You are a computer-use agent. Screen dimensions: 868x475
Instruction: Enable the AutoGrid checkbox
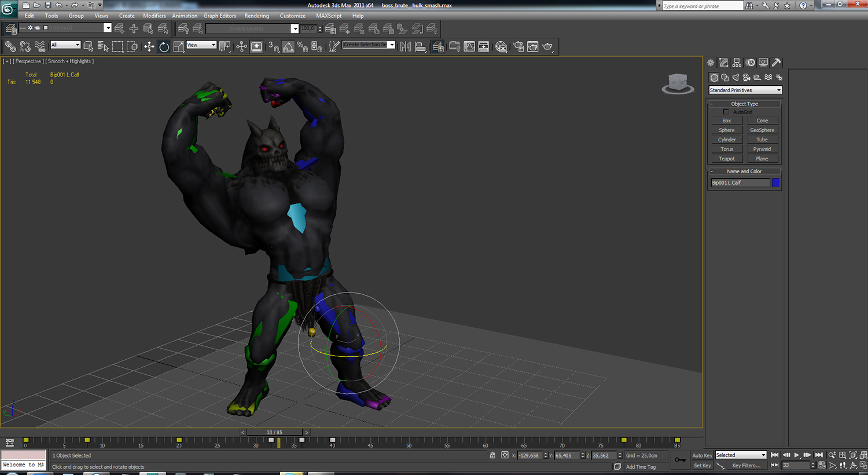726,112
